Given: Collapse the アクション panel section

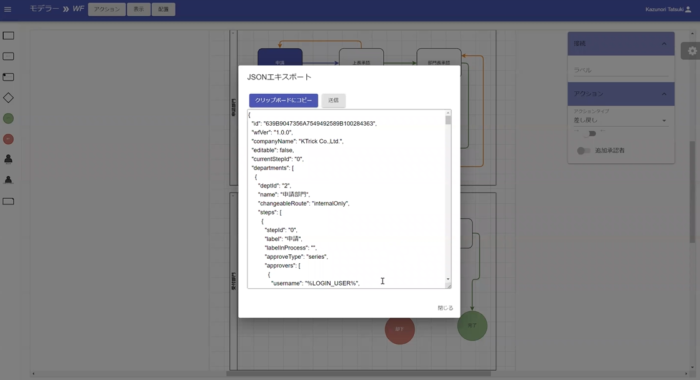Looking at the screenshot, I should click(664, 94).
